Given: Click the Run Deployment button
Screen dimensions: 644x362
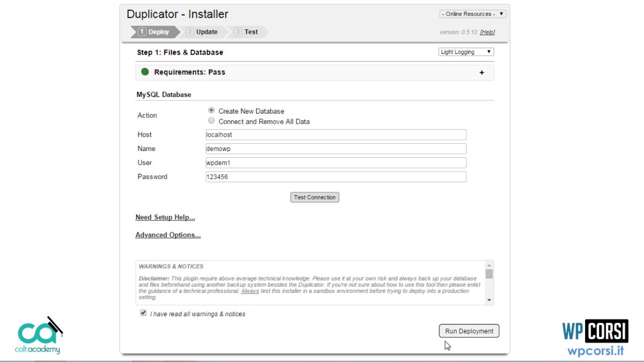Looking at the screenshot, I should pyautogui.click(x=469, y=331).
